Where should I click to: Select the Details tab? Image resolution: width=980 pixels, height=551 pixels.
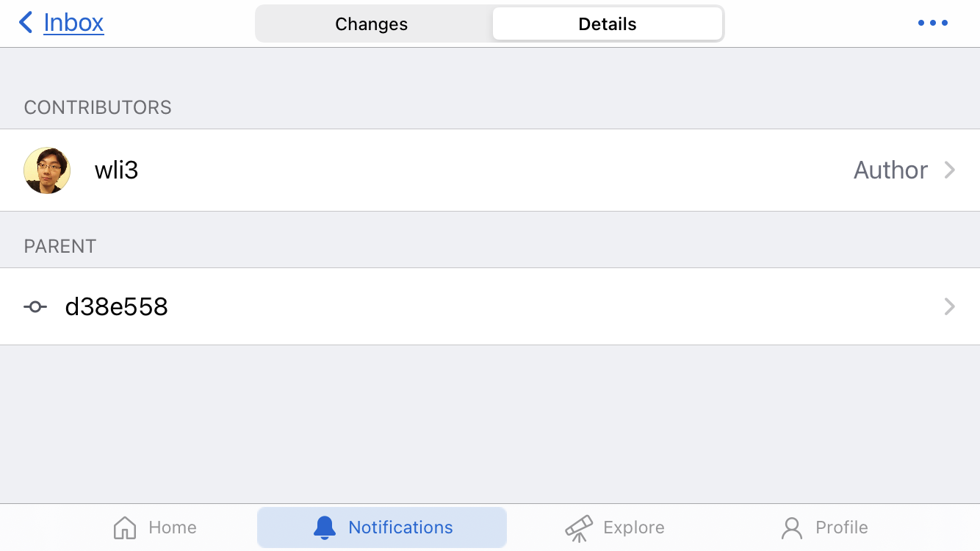click(608, 24)
